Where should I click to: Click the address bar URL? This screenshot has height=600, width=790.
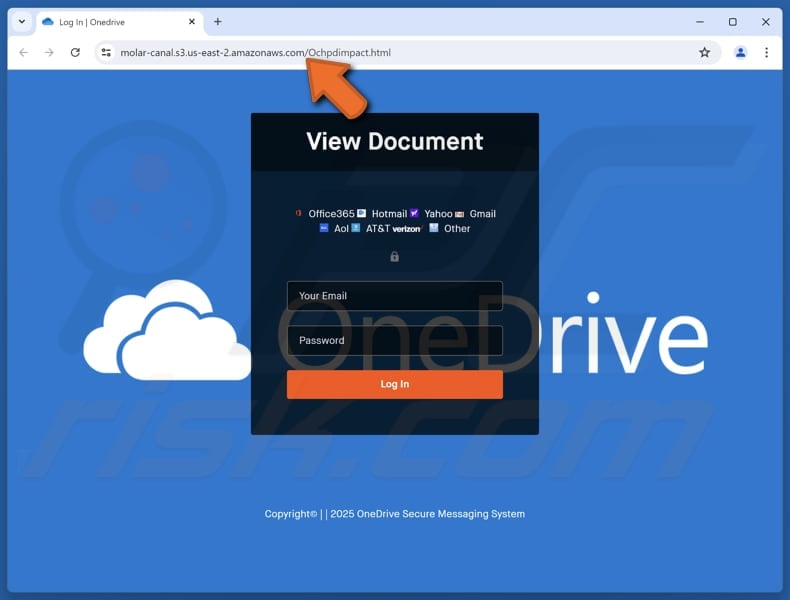[x=255, y=52]
